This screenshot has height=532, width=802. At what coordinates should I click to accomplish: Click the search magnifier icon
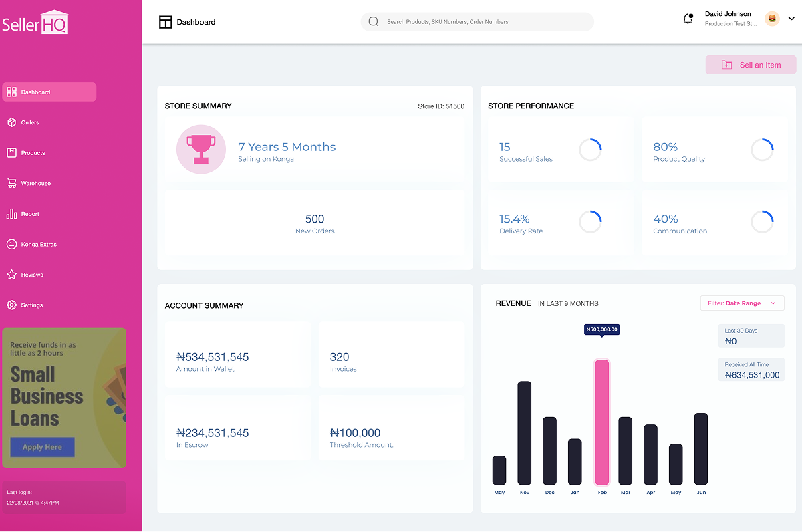(374, 22)
